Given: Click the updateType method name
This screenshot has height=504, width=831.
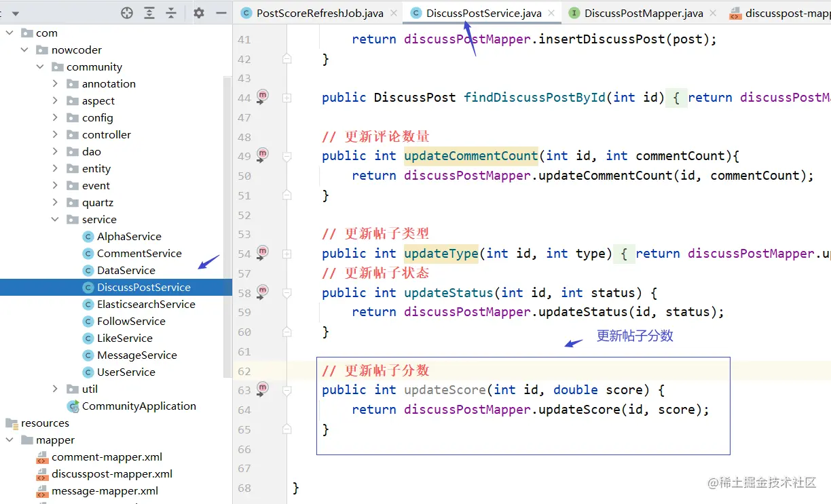Looking at the screenshot, I should click(441, 254).
